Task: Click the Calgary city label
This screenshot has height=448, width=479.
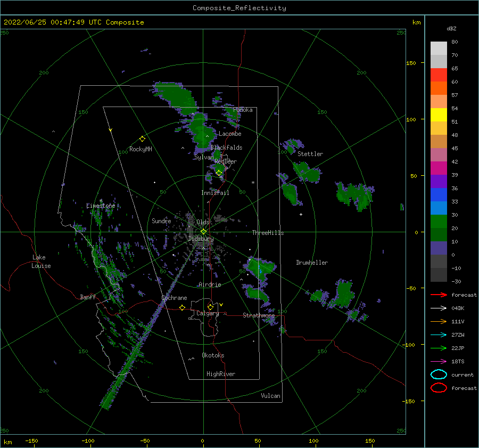Action: pos(208,313)
